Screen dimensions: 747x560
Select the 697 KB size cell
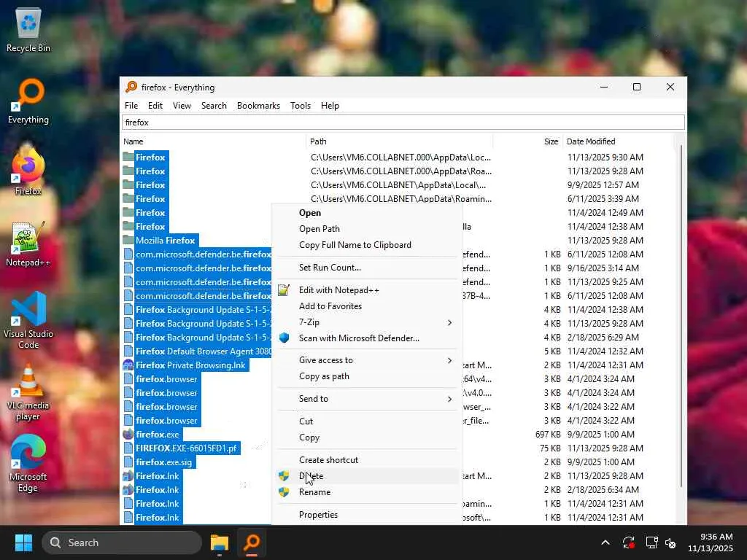(x=548, y=435)
